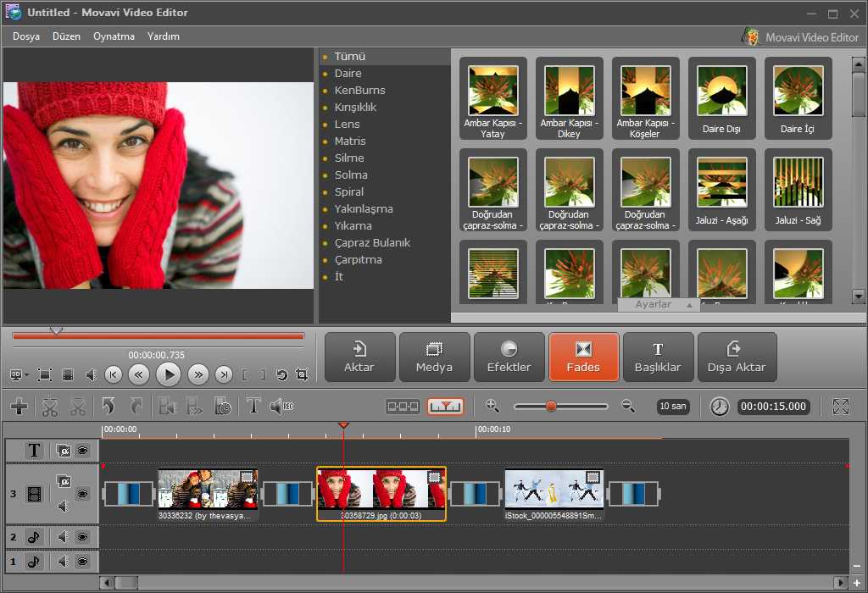
Task: Click the undo arrow in timeline toolbar
Action: [108, 407]
